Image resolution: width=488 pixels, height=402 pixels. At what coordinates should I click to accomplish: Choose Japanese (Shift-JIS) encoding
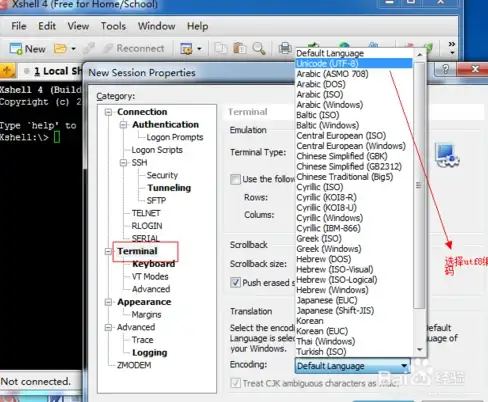pyautogui.click(x=354, y=311)
